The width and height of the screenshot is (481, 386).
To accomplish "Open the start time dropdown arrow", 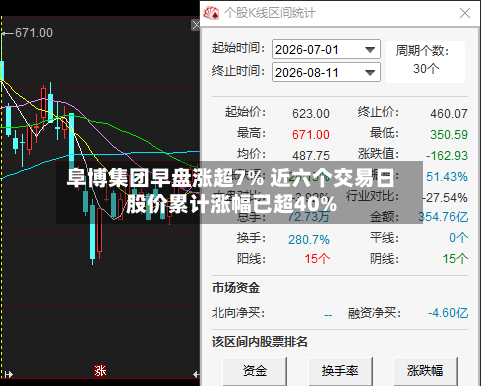I will [370, 50].
